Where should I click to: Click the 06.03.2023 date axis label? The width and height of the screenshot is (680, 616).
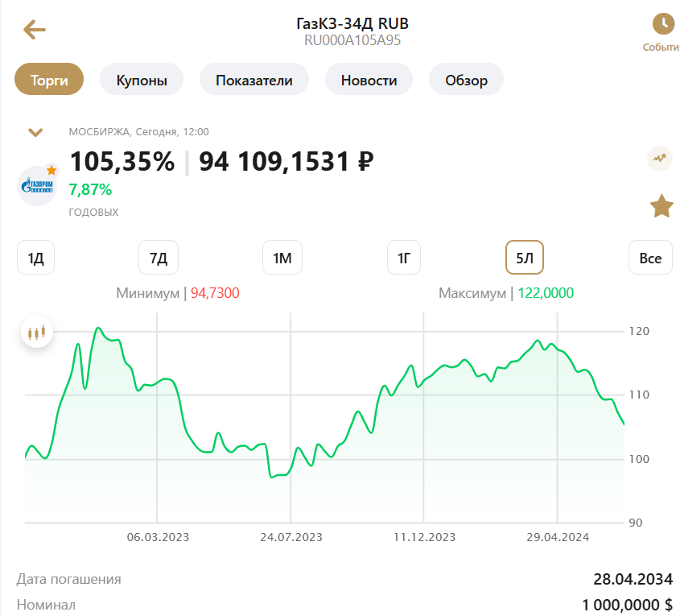pyautogui.click(x=158, y=537)
